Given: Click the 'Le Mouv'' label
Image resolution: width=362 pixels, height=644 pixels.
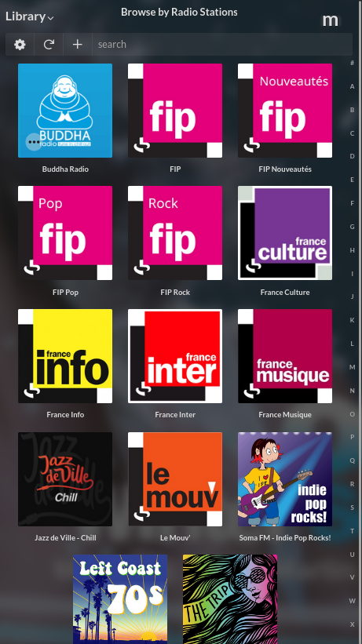Looking at the screenshot, I should click(175, 537).
